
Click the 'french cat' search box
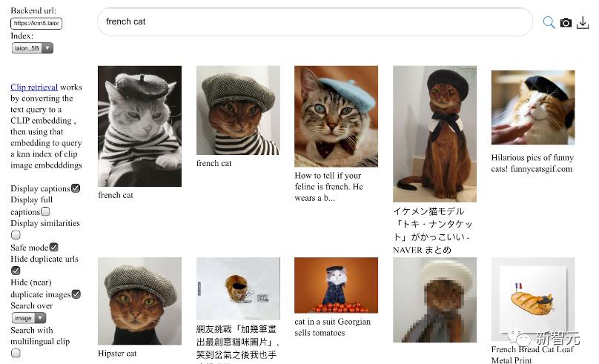[315, 22]
